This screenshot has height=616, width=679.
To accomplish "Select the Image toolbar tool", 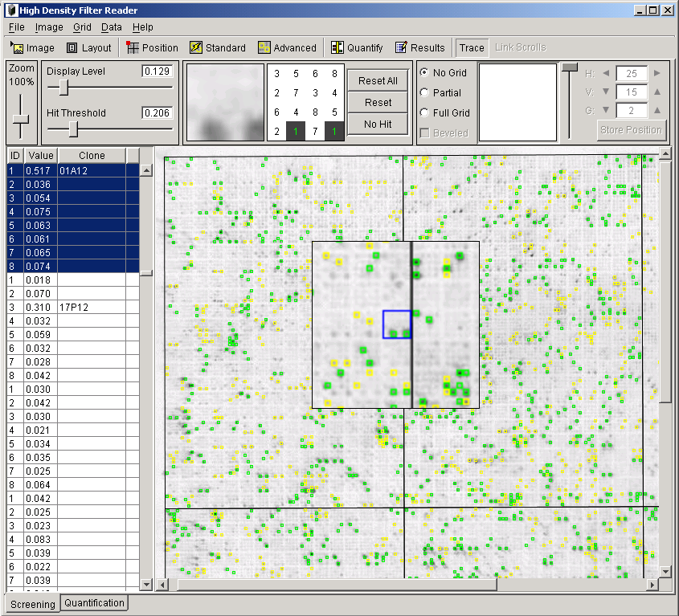I will click(30, 47).
